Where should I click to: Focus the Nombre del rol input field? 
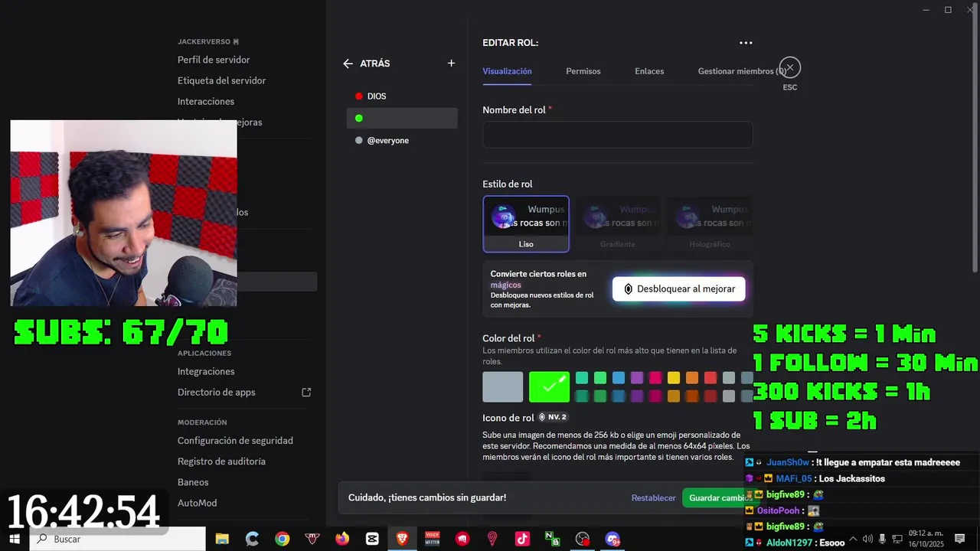(x=617, y=135)
